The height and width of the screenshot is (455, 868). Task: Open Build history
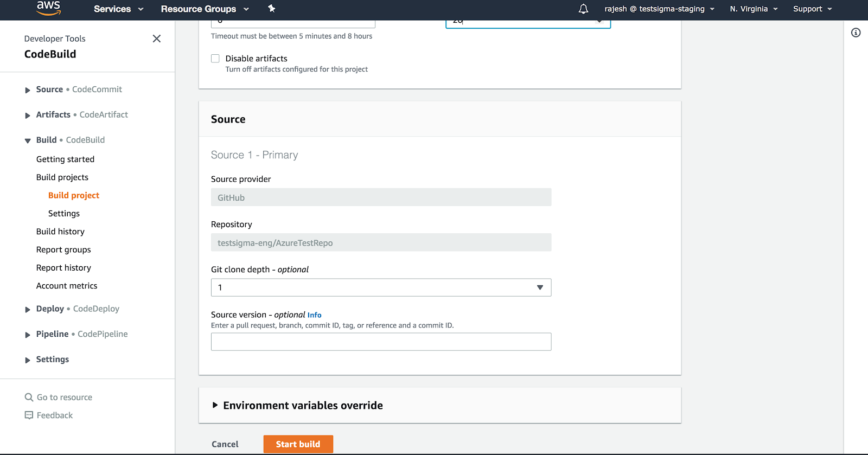tap(60, 232)
